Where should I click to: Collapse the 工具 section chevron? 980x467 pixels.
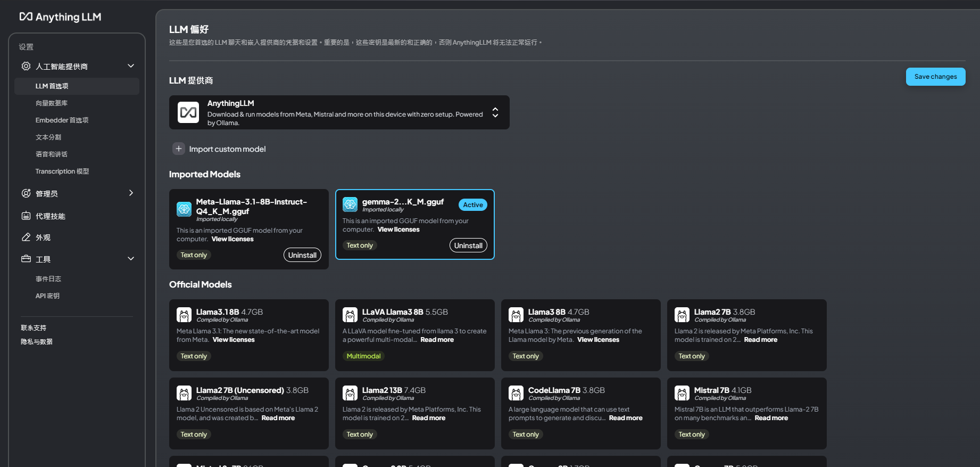click(131, 258)
